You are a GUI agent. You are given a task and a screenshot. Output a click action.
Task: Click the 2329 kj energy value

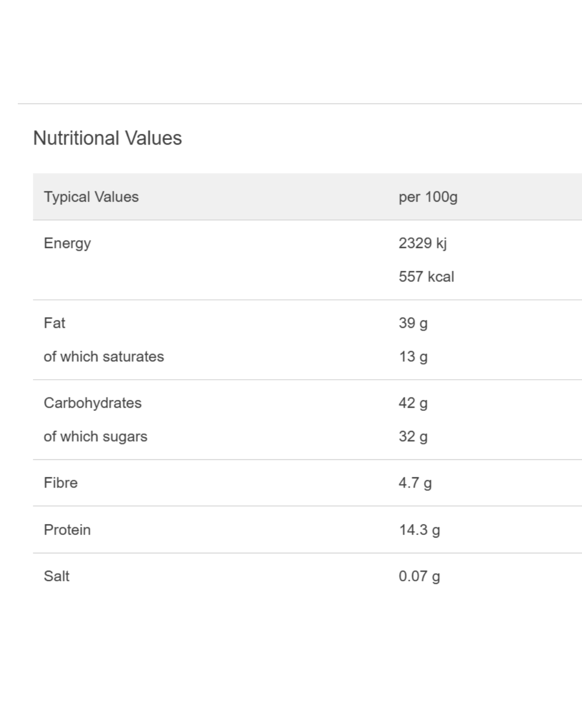[x=422, y=243]
